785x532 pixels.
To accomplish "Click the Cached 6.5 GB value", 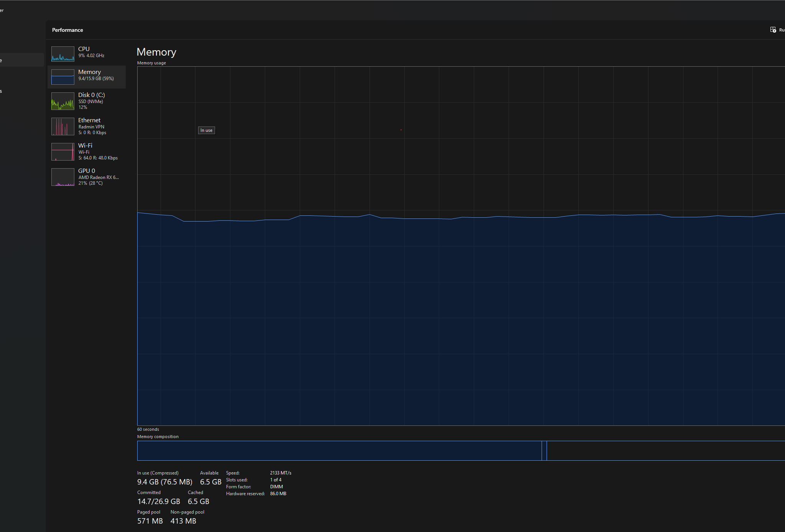I will point(199,501).
